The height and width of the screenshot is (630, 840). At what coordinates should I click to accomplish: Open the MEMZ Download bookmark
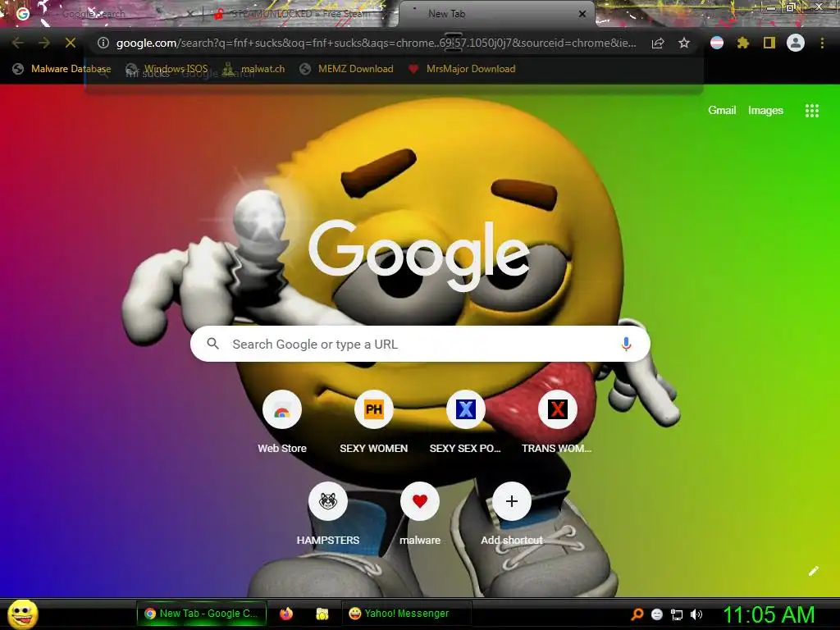click(347, 69)
